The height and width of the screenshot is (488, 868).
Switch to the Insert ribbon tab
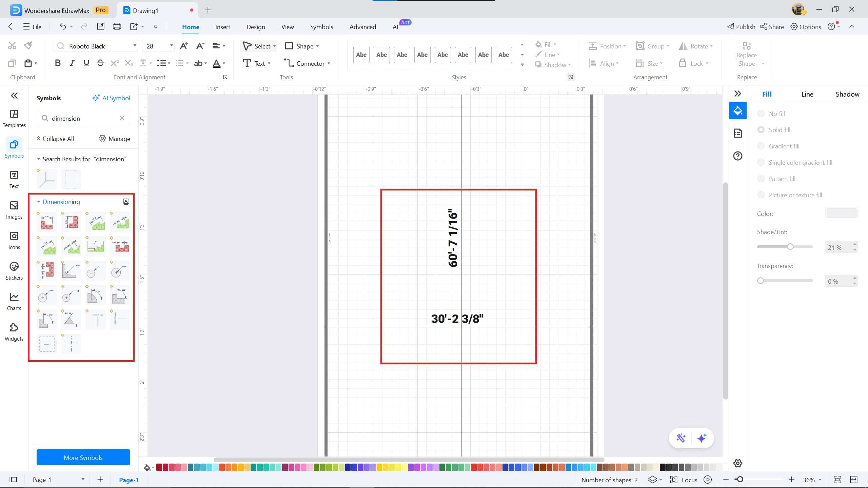click(222, 27)
